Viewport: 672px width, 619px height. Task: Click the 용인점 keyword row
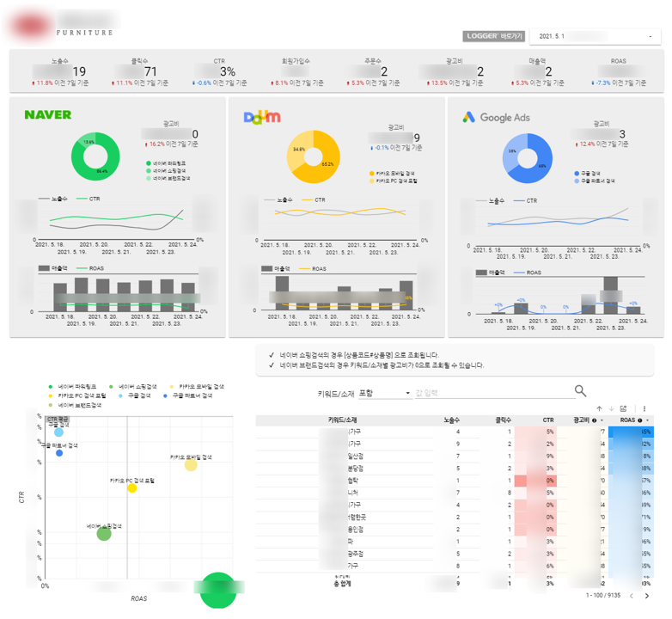(x=455, y=530)
